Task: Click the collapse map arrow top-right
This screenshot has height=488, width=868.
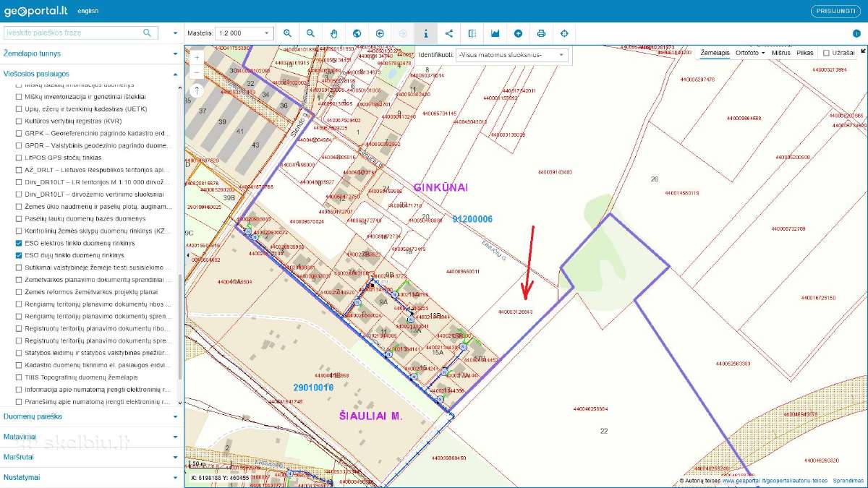Action: click(863, 51)
